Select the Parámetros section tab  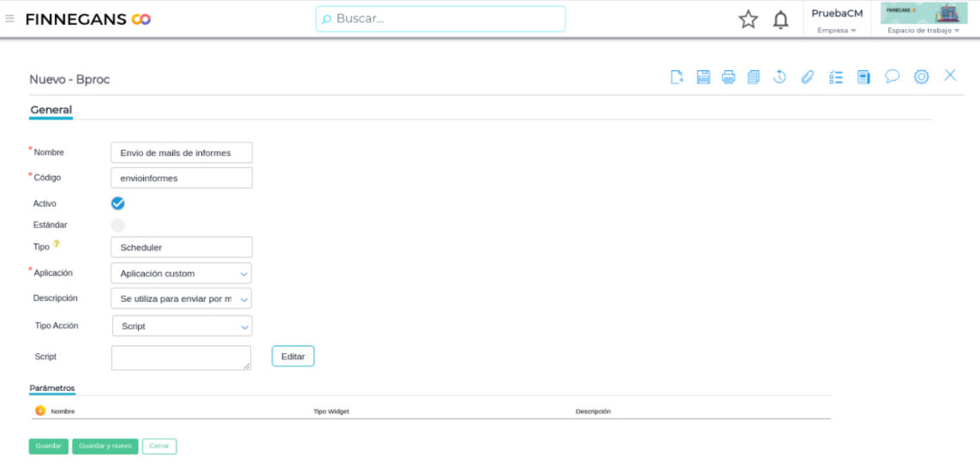52,388
